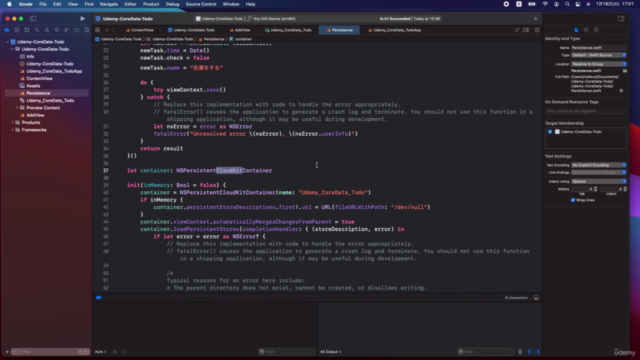Select Assets in project navigator

click(33, 86)
